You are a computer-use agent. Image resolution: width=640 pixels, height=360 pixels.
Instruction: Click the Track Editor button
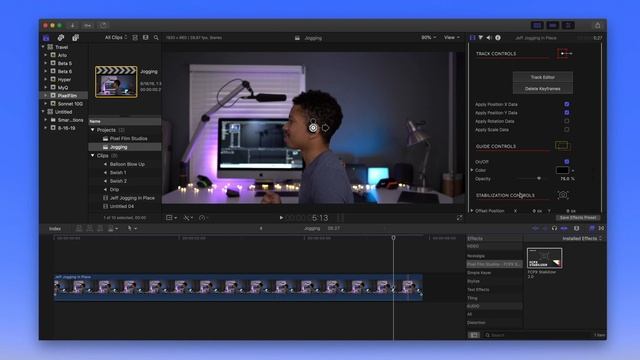[x=542, y=77]
